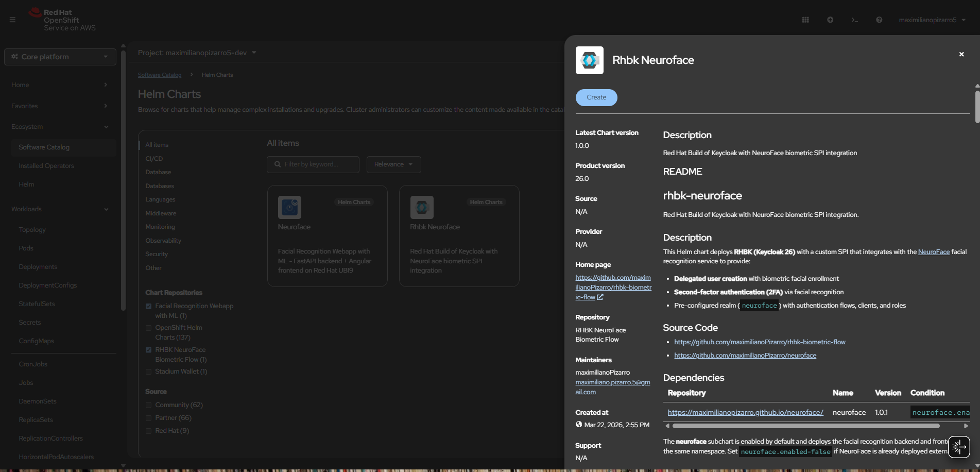Open the Core platform perspective dropdown
The width and height of the screenshot is (980, 472).
pyautogui.click(x=60, y=57)
